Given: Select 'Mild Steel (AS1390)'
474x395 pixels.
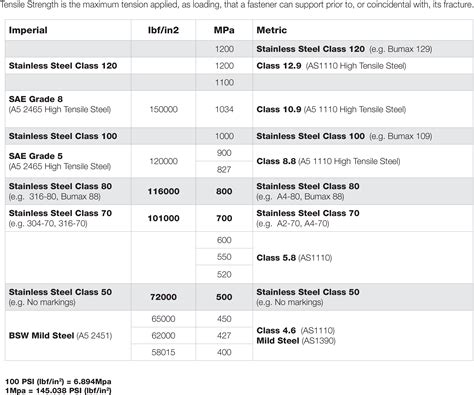Looking at the screenshot, I should [296, 341].
